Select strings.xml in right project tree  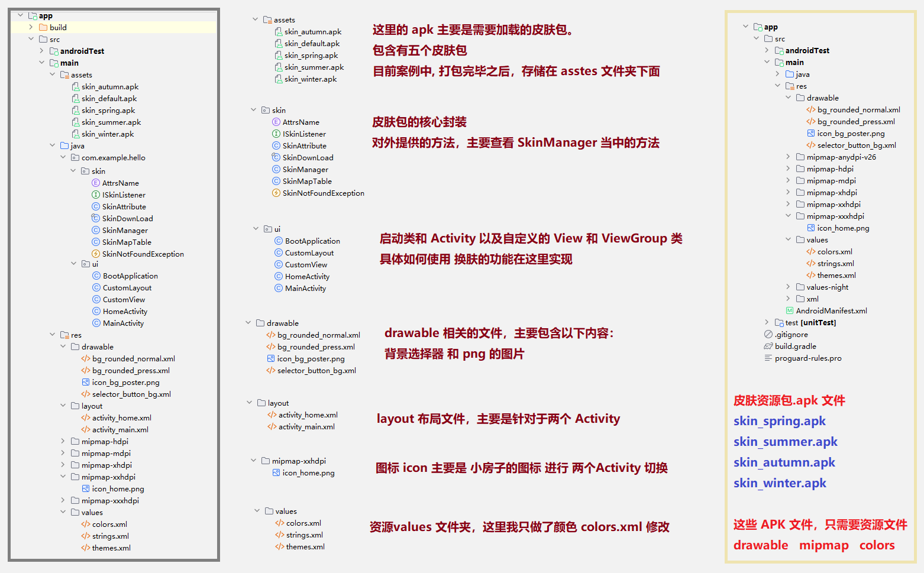[836, 263]
